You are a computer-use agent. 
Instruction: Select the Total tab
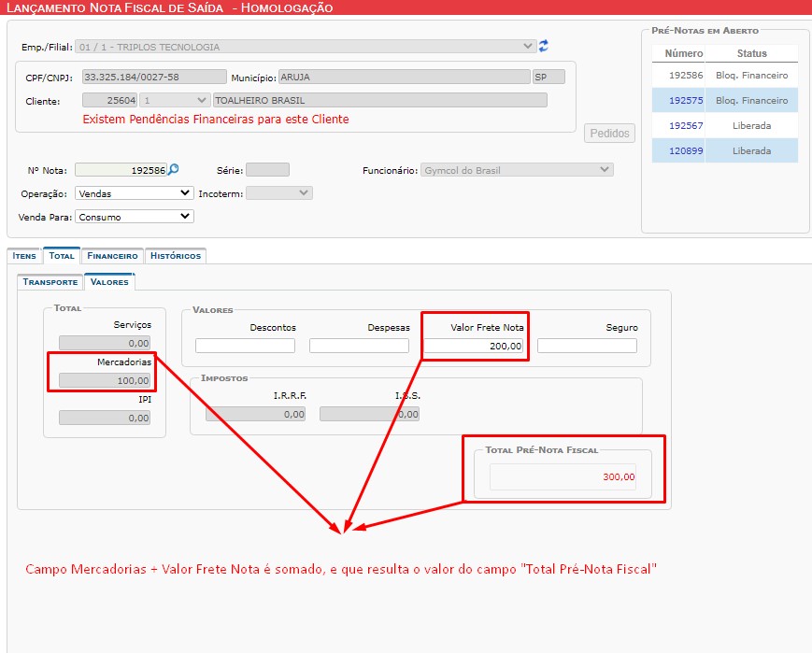(62, 255)
